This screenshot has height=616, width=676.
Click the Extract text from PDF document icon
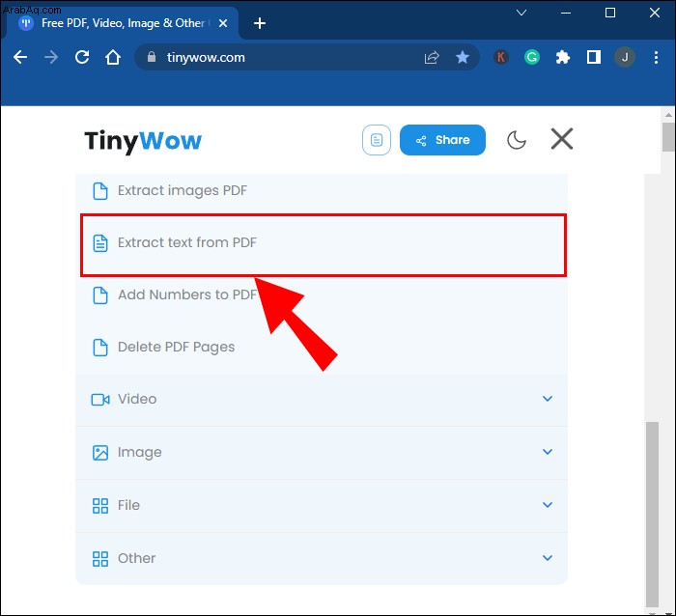coord(100,243)
